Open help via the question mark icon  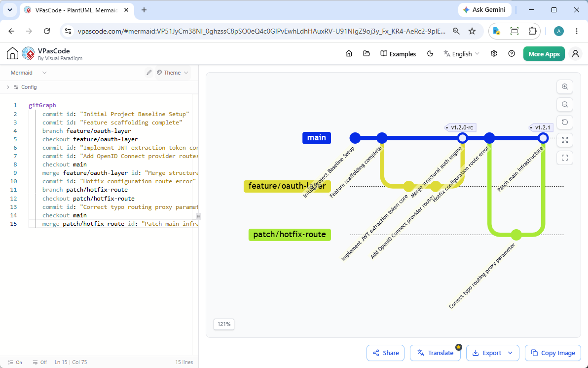click(x=512, y=54)
